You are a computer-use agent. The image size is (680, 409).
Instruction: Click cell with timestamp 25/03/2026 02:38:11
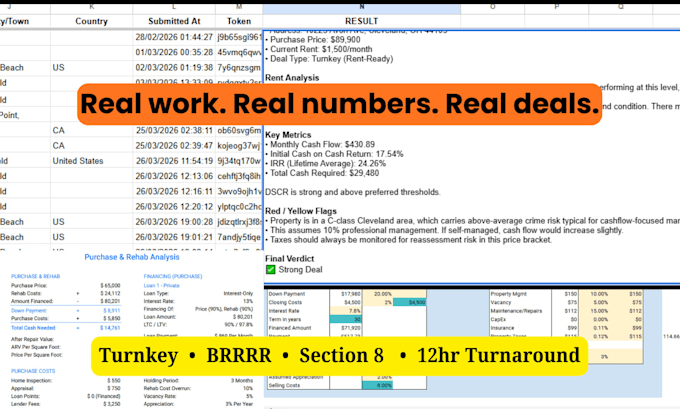[x=174, y=131]
